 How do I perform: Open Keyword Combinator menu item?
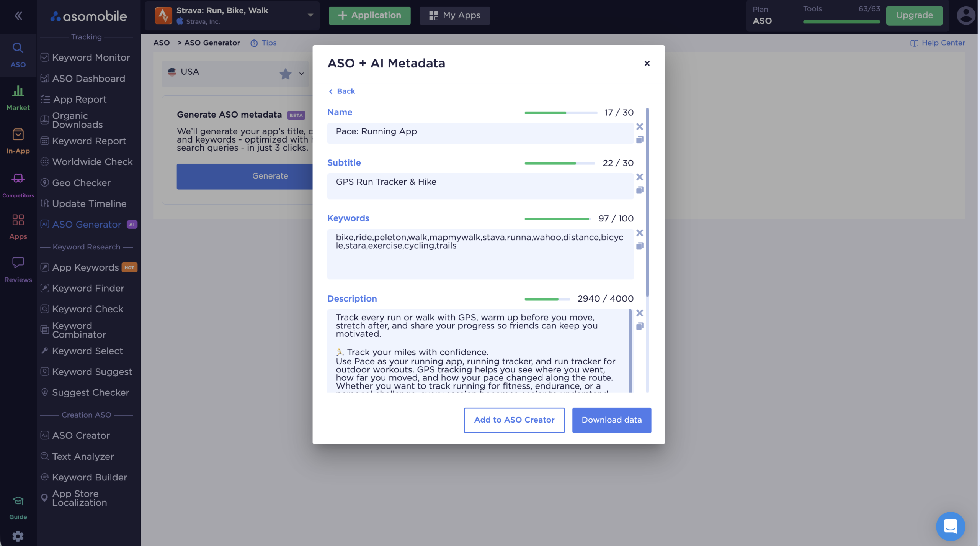(73, 330)
